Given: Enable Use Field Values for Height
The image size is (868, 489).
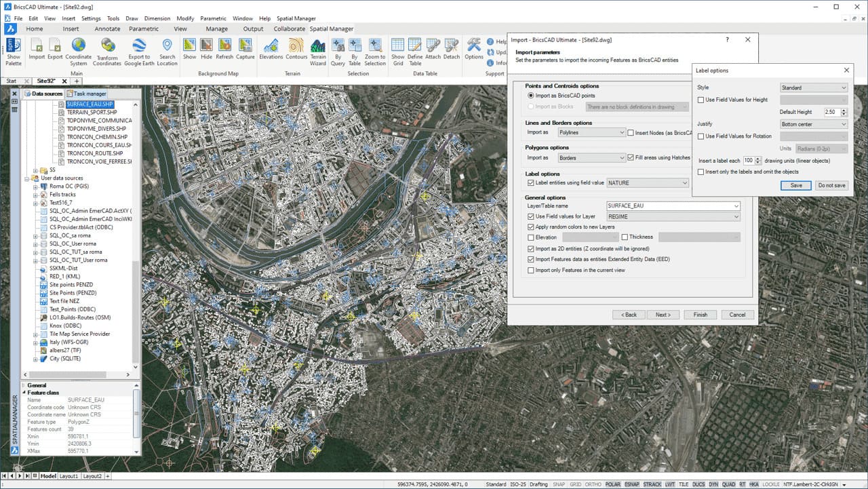Looking at the screenshot, I should pos(701,100).
